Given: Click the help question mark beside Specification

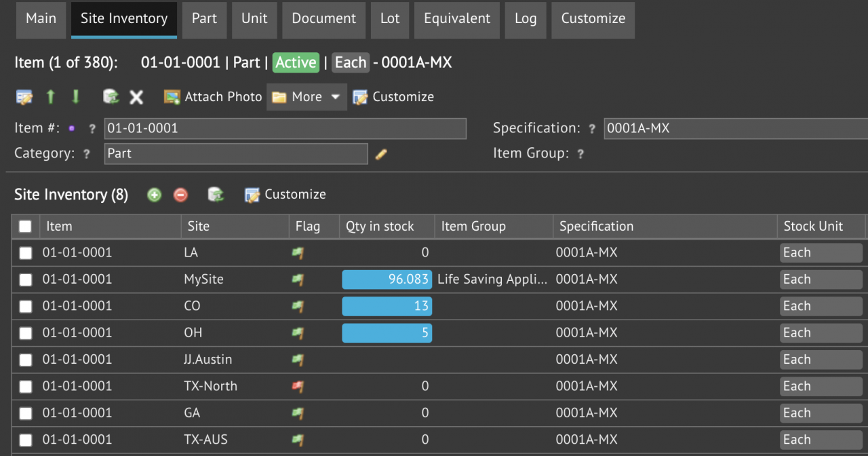Looking at the screenshot, I should click(592, 129).
